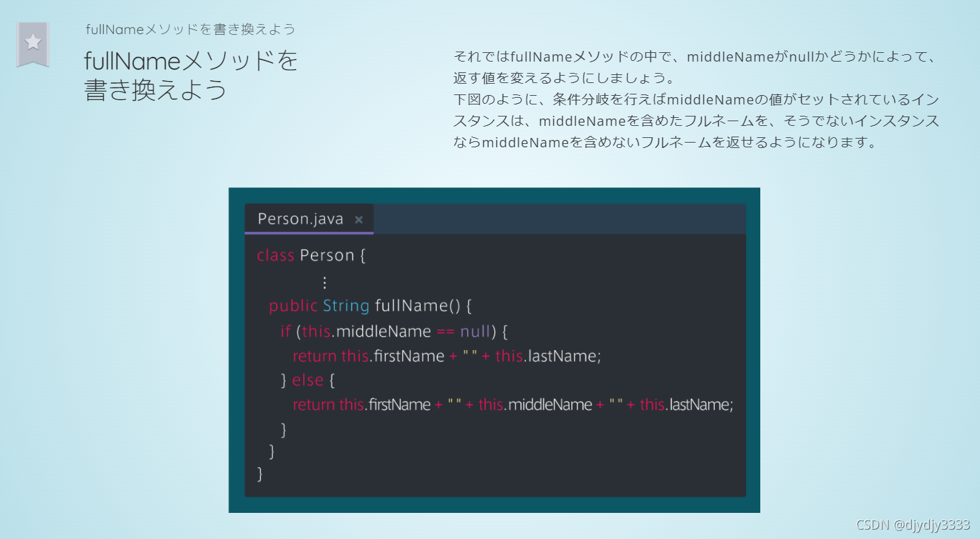
Task: Click the line starting ならmiddleNameを含めない
Action: (x=665, y=143)
